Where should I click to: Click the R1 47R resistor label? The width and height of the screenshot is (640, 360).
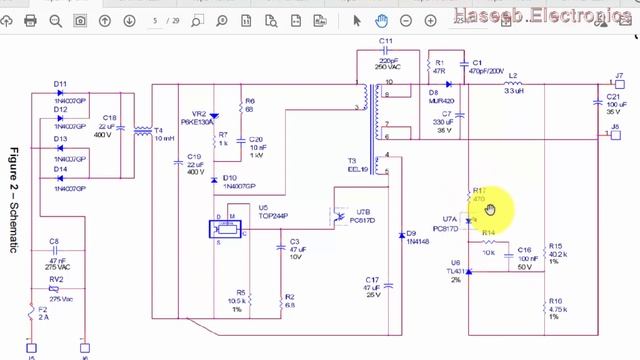(x=439, y=67)
